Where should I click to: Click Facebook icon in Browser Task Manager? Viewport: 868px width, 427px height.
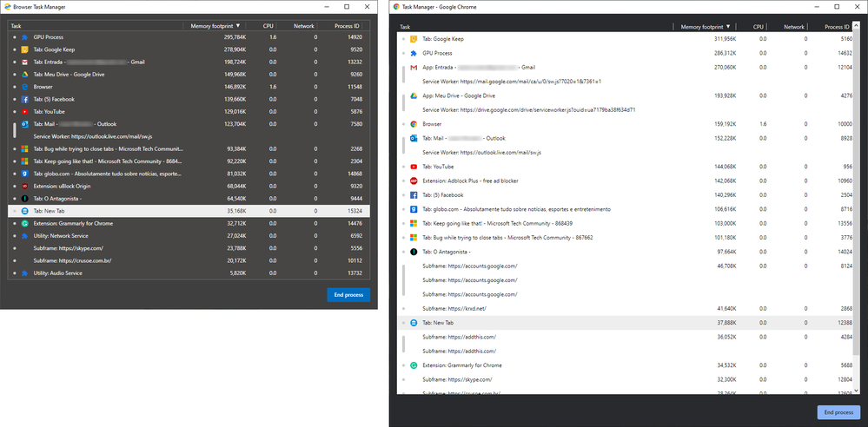click(x=24, y=100)
